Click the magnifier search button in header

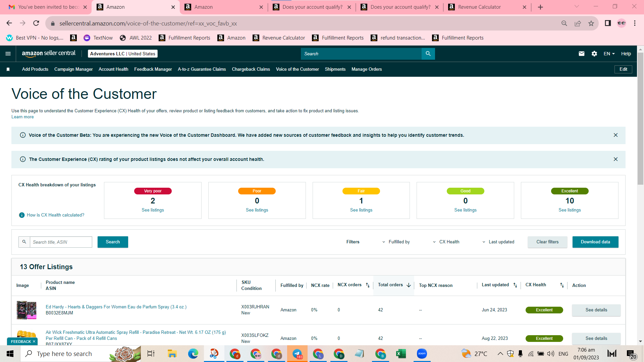point(428,54)
